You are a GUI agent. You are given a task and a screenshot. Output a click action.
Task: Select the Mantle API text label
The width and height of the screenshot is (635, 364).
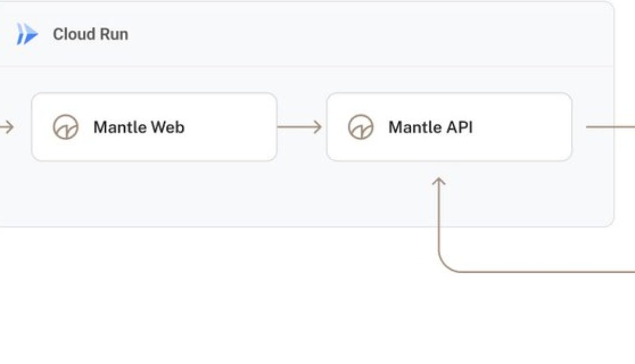coord(430,127)
